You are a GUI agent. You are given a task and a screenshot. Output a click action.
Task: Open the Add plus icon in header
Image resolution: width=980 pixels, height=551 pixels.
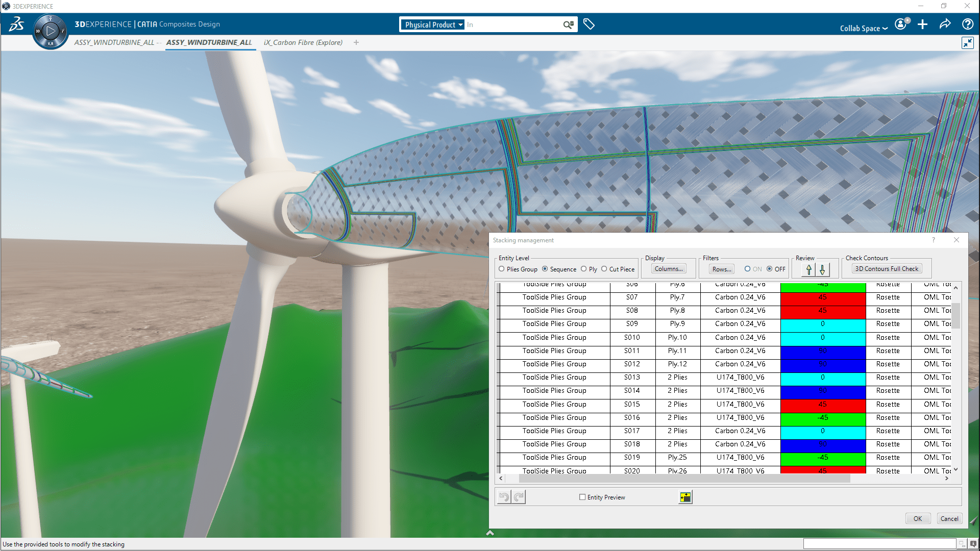pos(922,24)
